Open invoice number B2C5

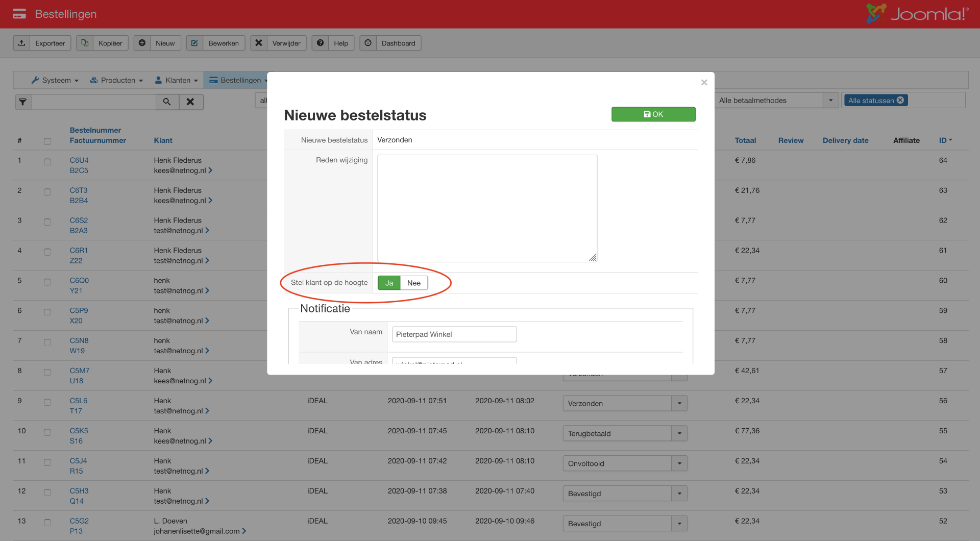click(79, 170)
